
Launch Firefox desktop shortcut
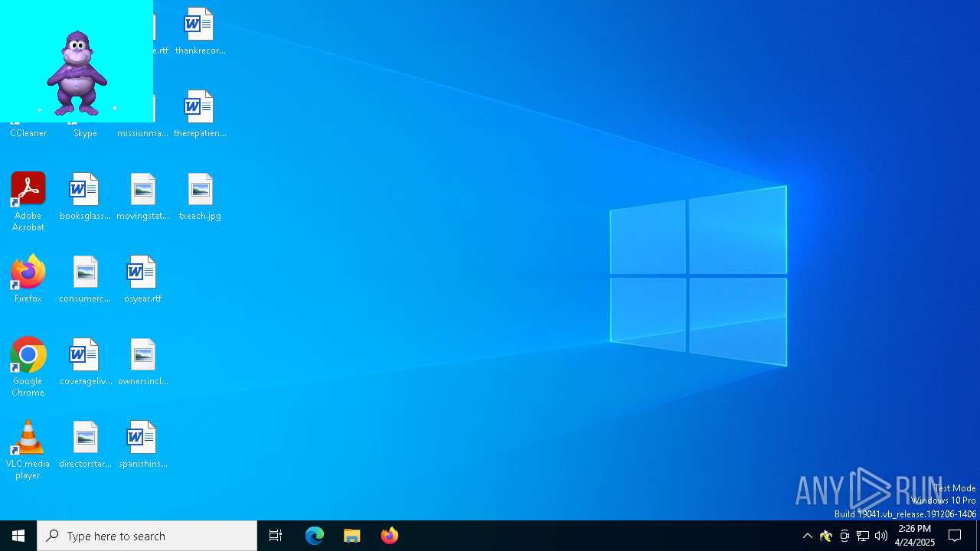pos(28,280)
